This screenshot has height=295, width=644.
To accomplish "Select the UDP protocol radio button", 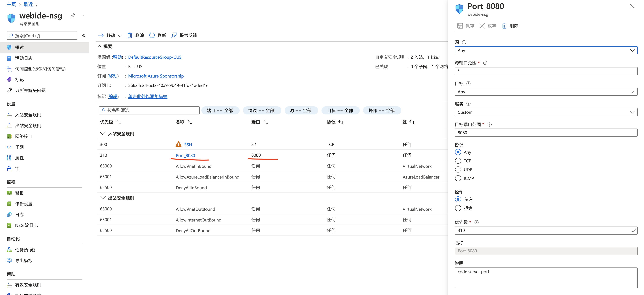I will [x=458, y=169].
